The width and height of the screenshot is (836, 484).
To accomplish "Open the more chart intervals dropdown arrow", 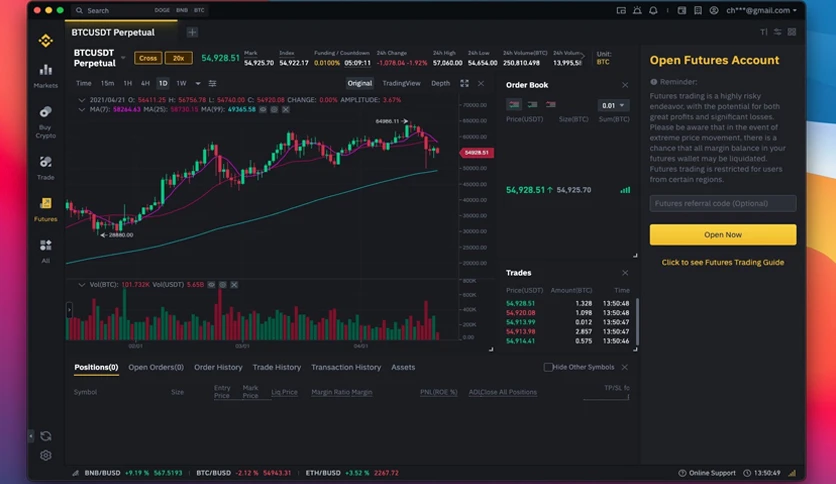I will click(x=198, y=83).
